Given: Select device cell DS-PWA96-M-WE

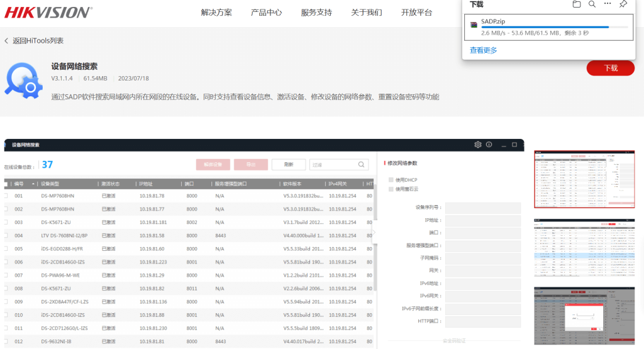Looking at the screenshot, I should tap(60, 275).
